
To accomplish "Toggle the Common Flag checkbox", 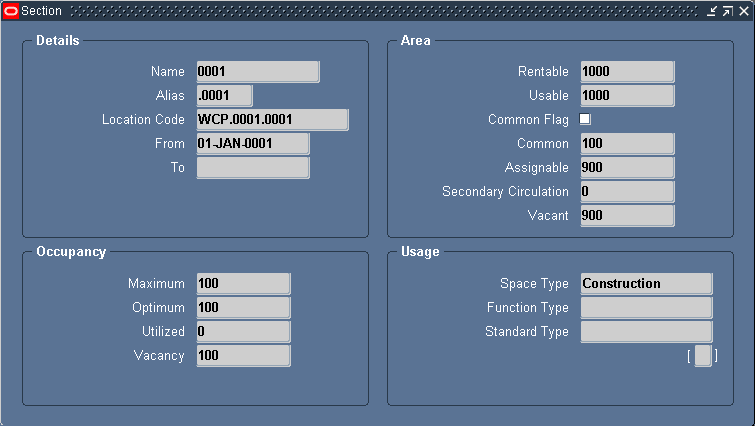I will [585, 119].
